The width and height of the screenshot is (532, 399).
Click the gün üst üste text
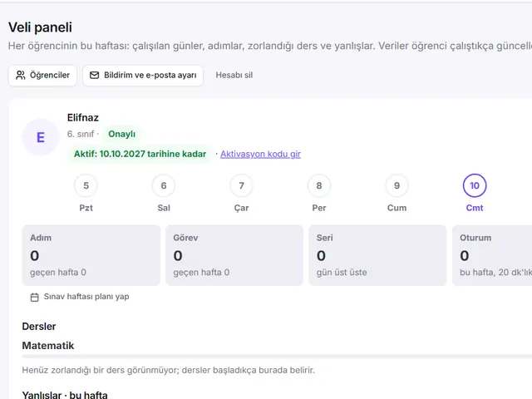tap(342, 273)
